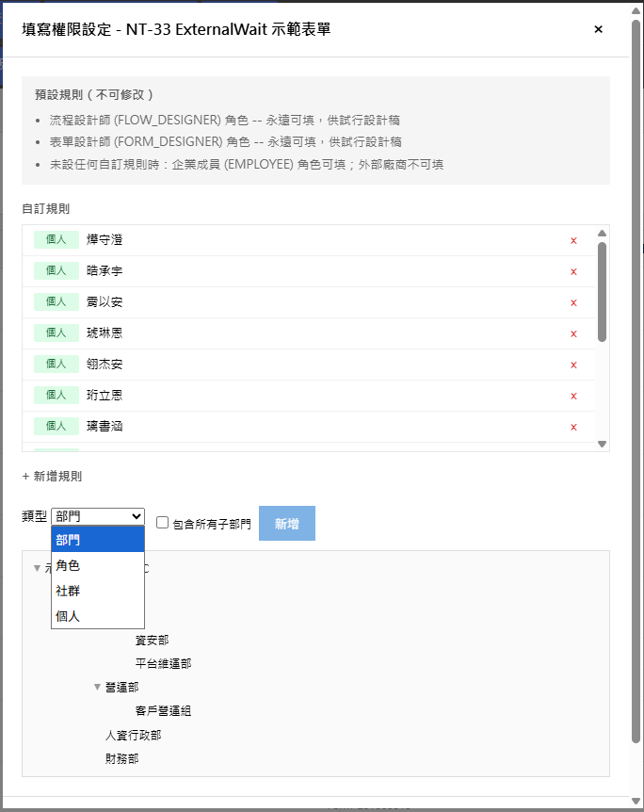Click the 流程設計師 (FLOW_DESIGNER) rule line
The image size is (644, 812).
[x=225, y=121]
